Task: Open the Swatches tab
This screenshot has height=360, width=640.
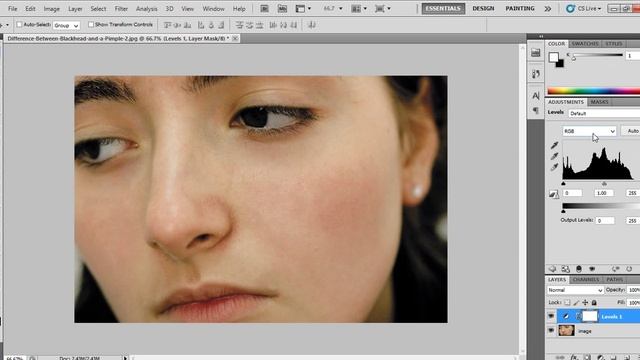Action: coord(584,44)
